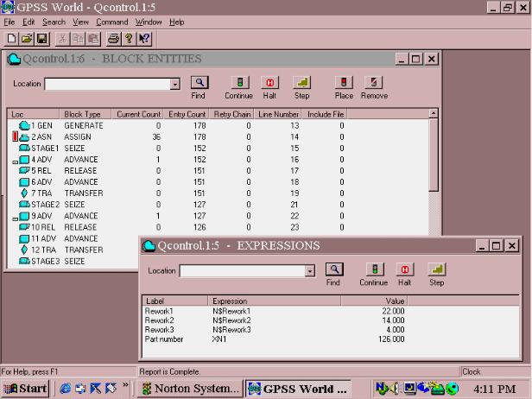Select the STAGE1 seize block icon
This screenshot has width=532, height=399.
pos(24,148)
